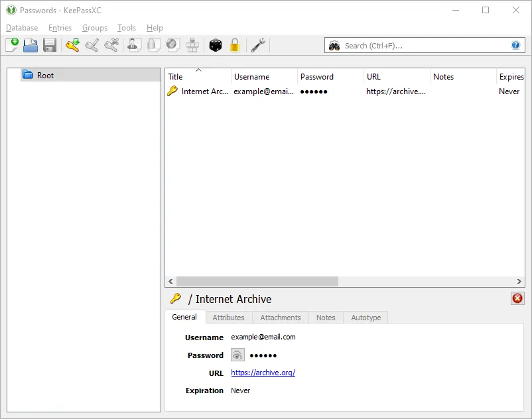
Task: Click the KeePassXC logo in title bar
Action: 11,10
